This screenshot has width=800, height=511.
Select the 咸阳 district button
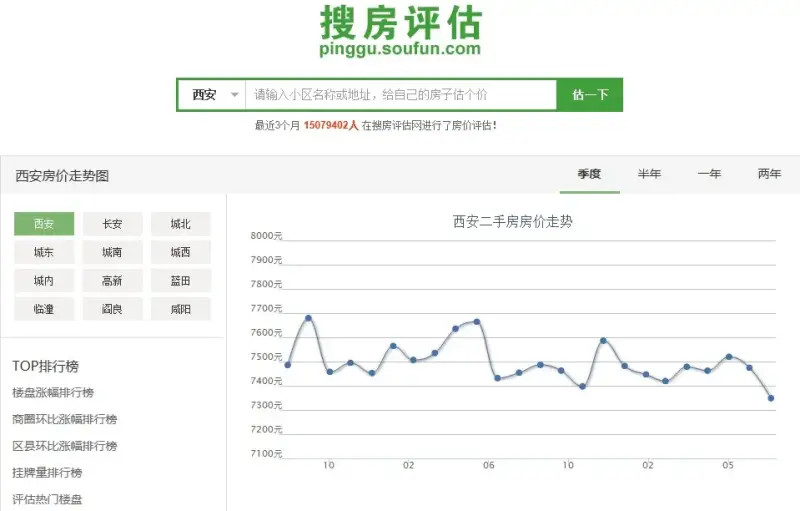(181, 309)
